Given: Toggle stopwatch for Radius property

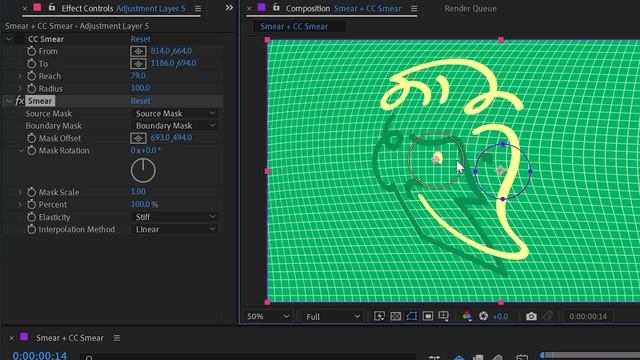Looking at the screenshot, I should point(31,88).
